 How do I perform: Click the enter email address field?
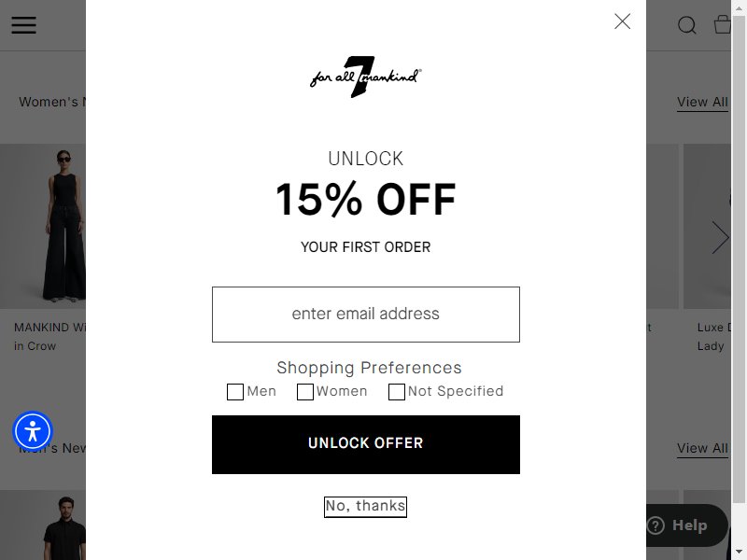(x=365, y=315)
